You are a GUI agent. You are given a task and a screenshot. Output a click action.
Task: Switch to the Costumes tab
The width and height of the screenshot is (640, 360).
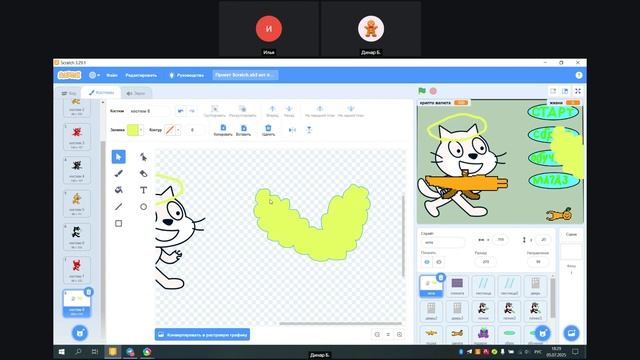click(x=101, y=93)
